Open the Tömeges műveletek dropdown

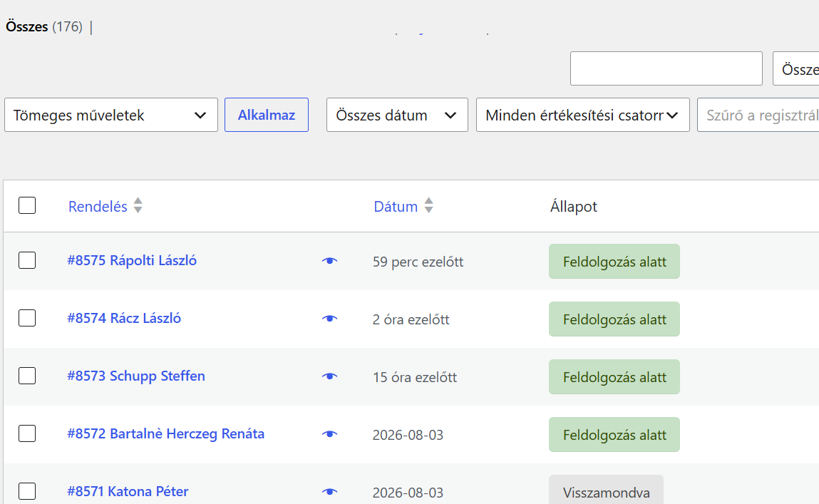click(x=111, y=115)
